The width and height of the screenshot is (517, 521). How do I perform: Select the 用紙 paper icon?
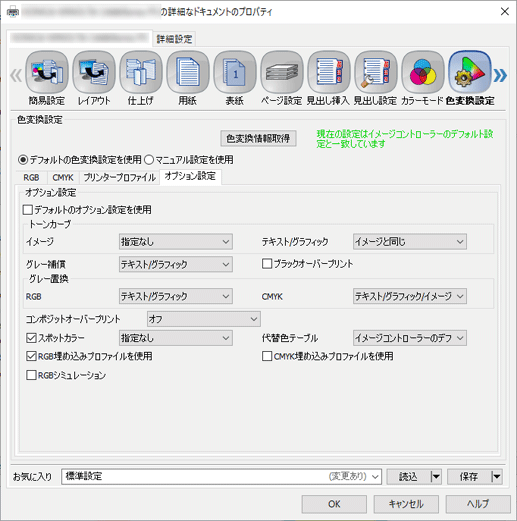(188, 72)
